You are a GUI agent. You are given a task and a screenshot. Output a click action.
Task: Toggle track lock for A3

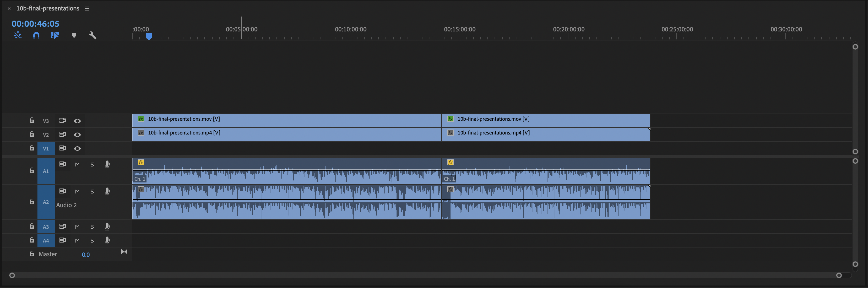(32, 226)
